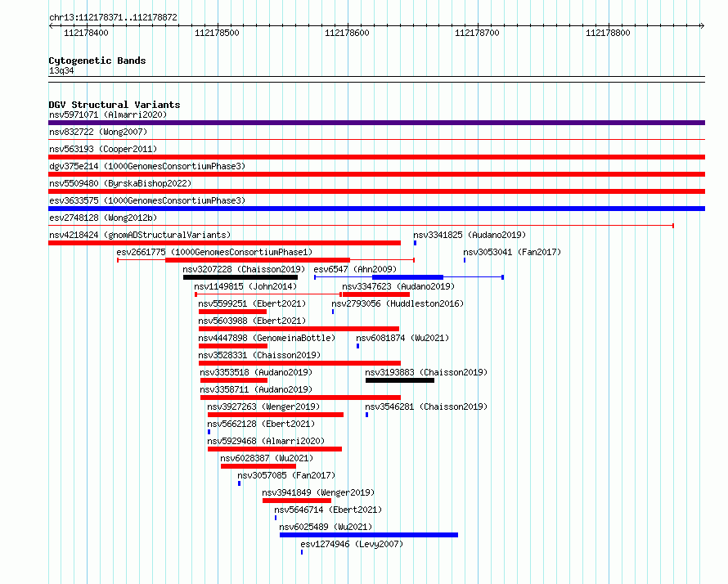Select the red nsv6028387 variant bar
Viewport: 728px width, 584px height.
(258, 466)
